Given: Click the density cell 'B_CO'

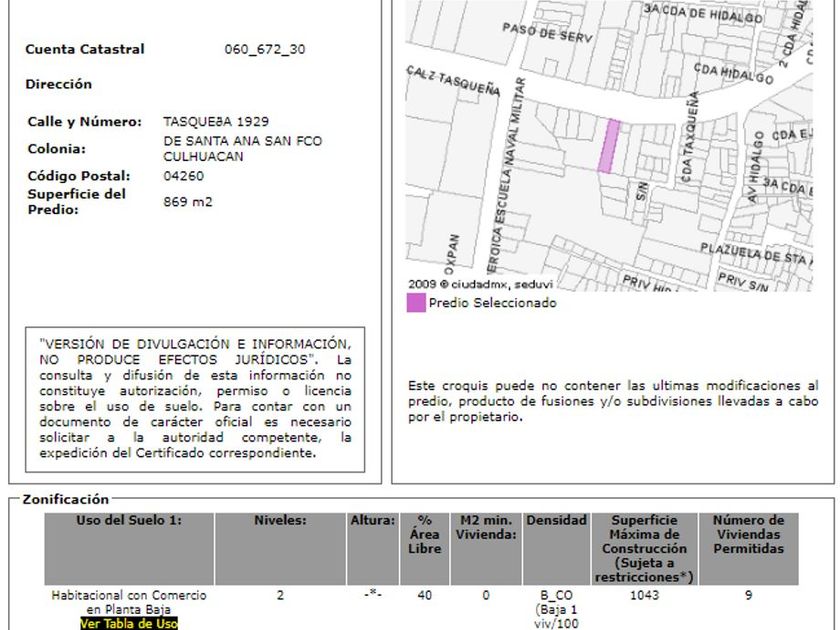Looking at the screenshot, I should click(x=557, y=595).
